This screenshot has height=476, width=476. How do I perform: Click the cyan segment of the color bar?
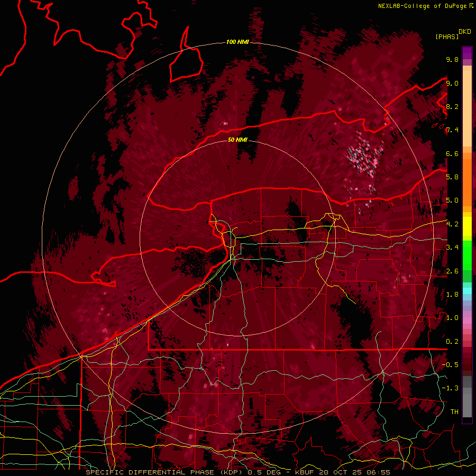(x=467, y=291)
